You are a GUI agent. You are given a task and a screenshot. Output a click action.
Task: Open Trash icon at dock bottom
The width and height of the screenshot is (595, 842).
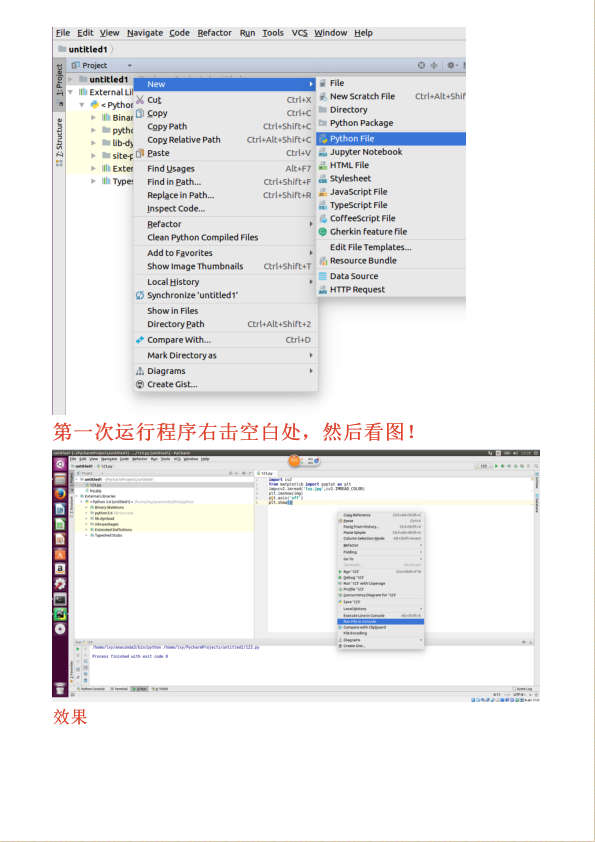coord(60,688)
